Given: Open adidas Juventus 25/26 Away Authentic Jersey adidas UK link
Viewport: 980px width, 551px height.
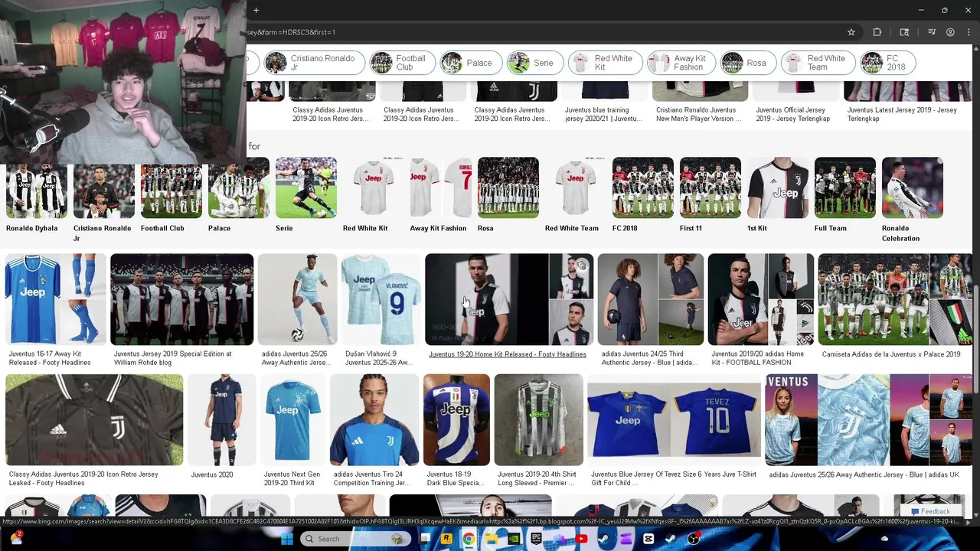Looking at the screenshot, I should tap(864, 474).
